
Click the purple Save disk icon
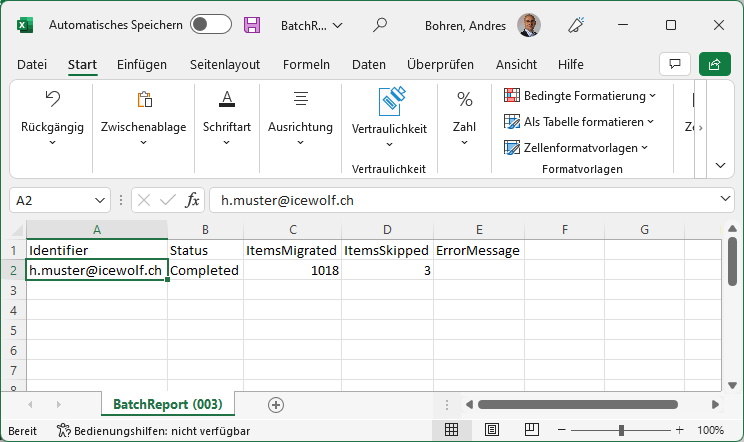click(x=252, y=25)
